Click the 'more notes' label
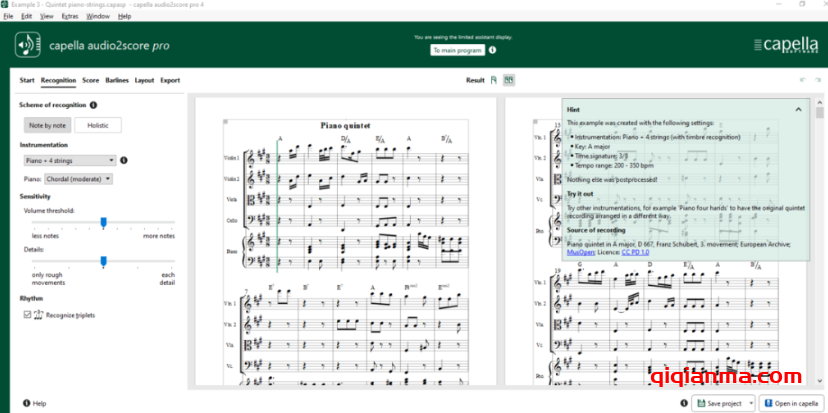This screenshot has height=413, width=828. (x=159, y=236)
